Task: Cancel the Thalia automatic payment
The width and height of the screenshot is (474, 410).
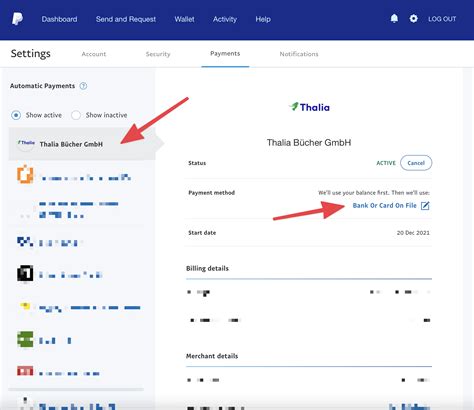Action: 416,163
